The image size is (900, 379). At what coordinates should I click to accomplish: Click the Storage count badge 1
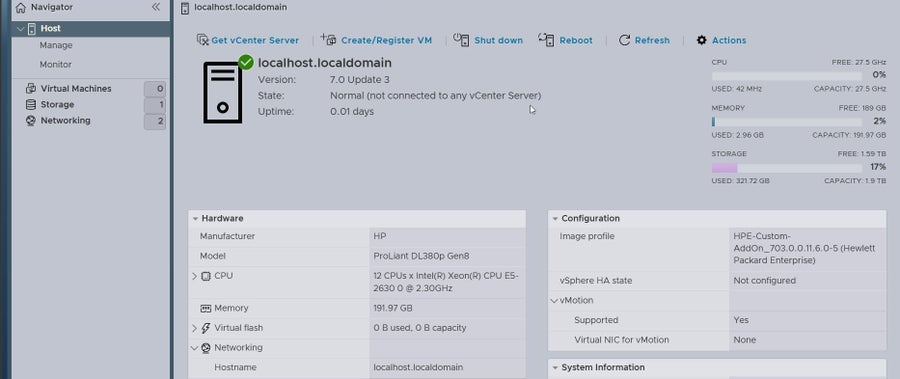click(x=155, y=105)
